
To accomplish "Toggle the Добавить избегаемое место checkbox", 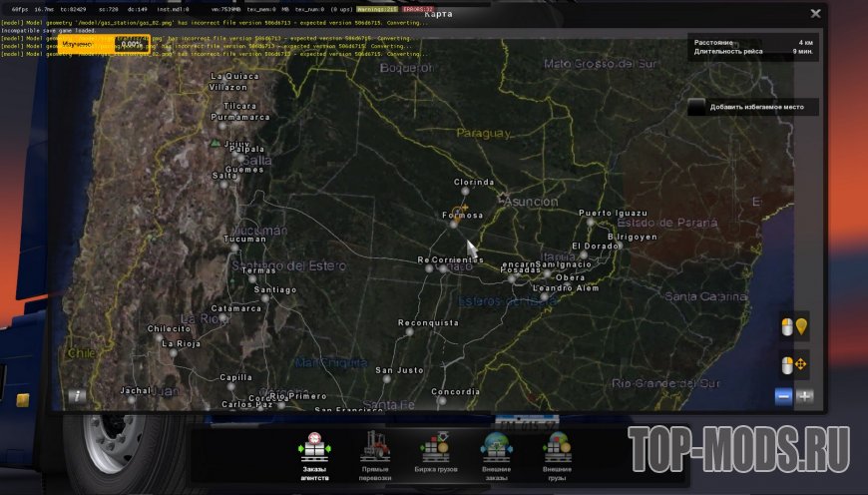I will [x=697, y=106].
